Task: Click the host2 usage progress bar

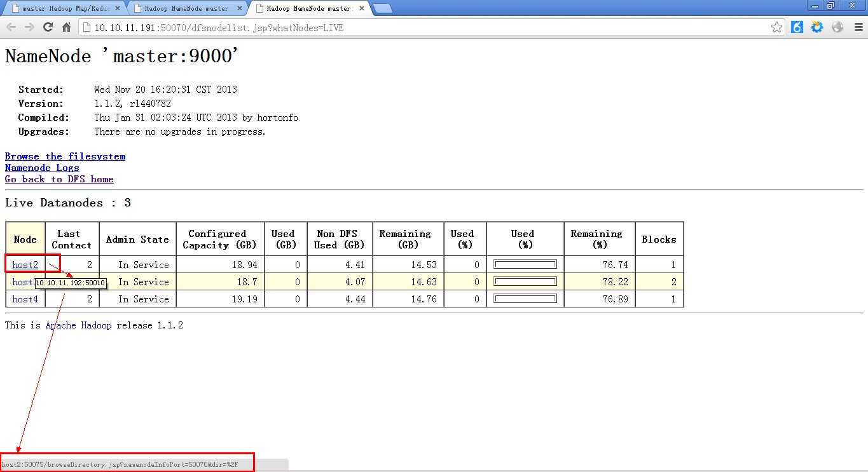Action: point(525,264)
